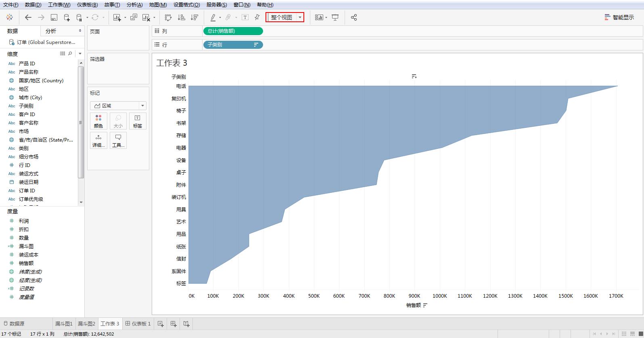This screenshot has width=644, height=338.
Task: Open the 数据(D) menu
Action: tap(33, 5)
